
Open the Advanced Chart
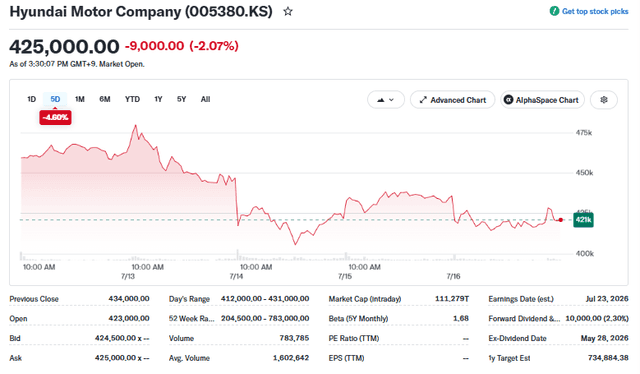coord(452,100)
